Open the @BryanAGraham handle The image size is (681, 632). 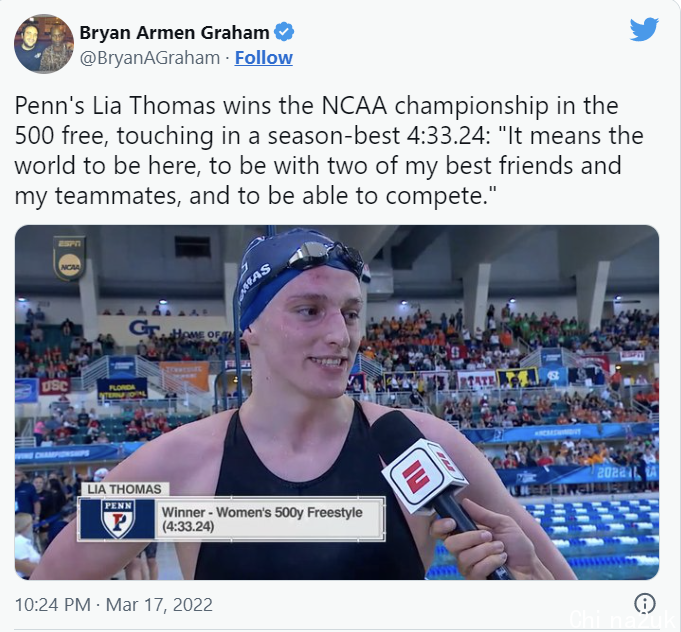click(150, 58)
